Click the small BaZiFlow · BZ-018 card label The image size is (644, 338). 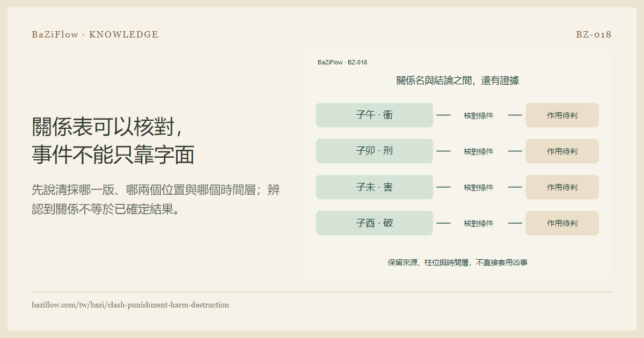[342, 62]
